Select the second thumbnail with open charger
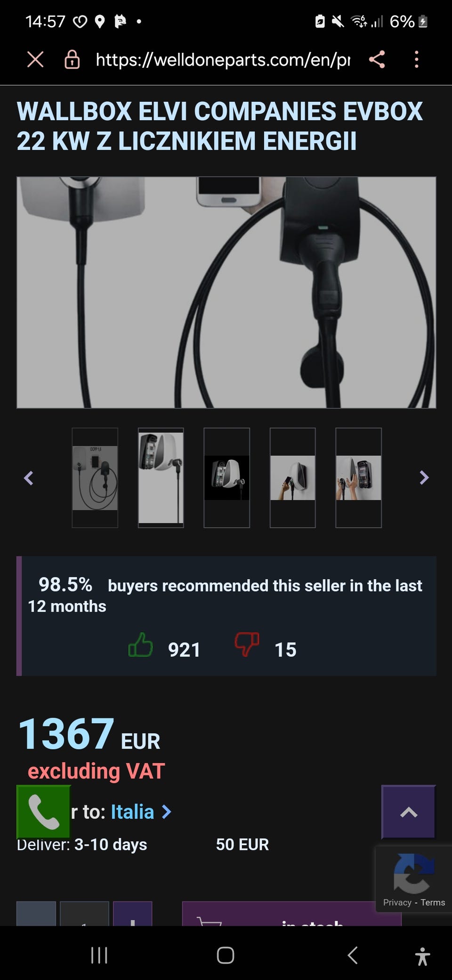 161,478
